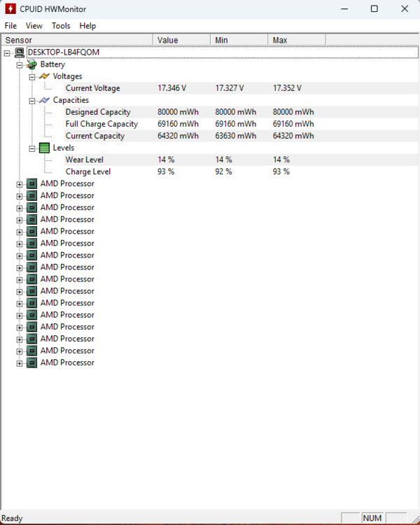Select the Full Charge Capacity row
420x525 pixels.
pos(101,124)
